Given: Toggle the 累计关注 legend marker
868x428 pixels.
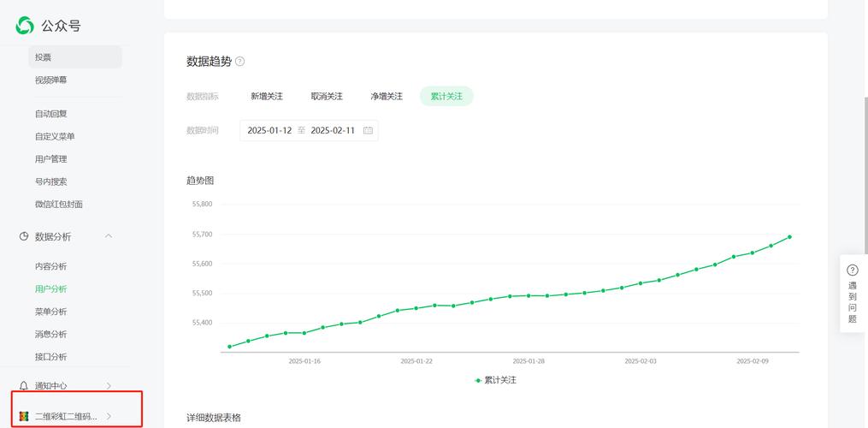Looking at the screenshot, I should click(x=479, y=380).
